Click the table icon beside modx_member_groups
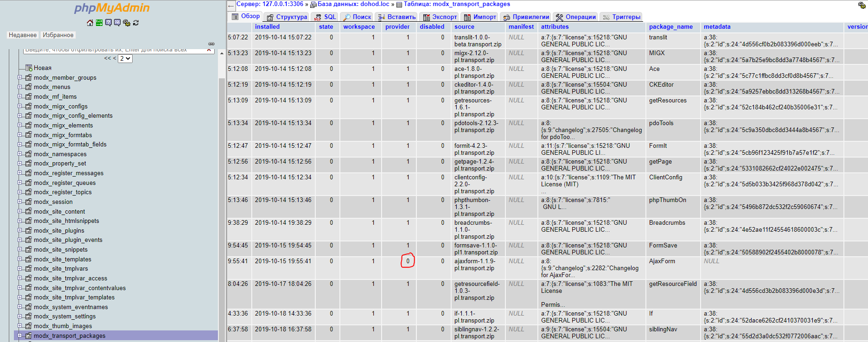Viewport: 868px width, 342px height. (x=29, y=77)
